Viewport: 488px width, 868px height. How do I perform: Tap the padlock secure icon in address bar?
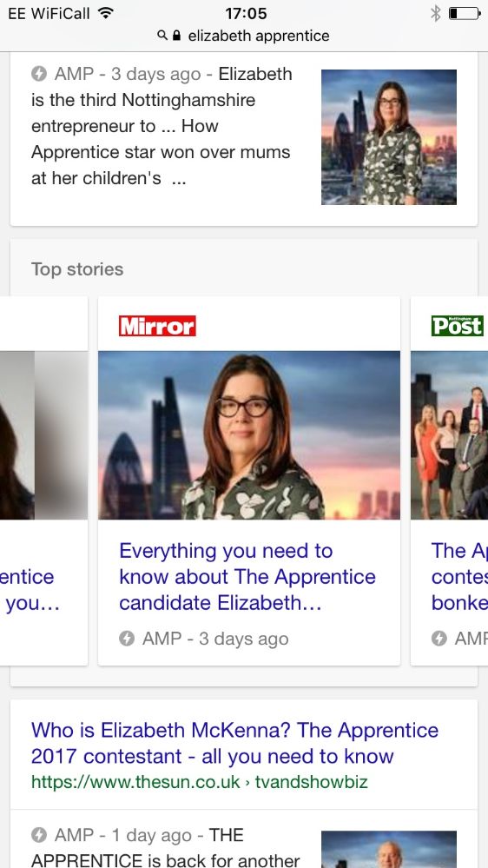[177, 36]
